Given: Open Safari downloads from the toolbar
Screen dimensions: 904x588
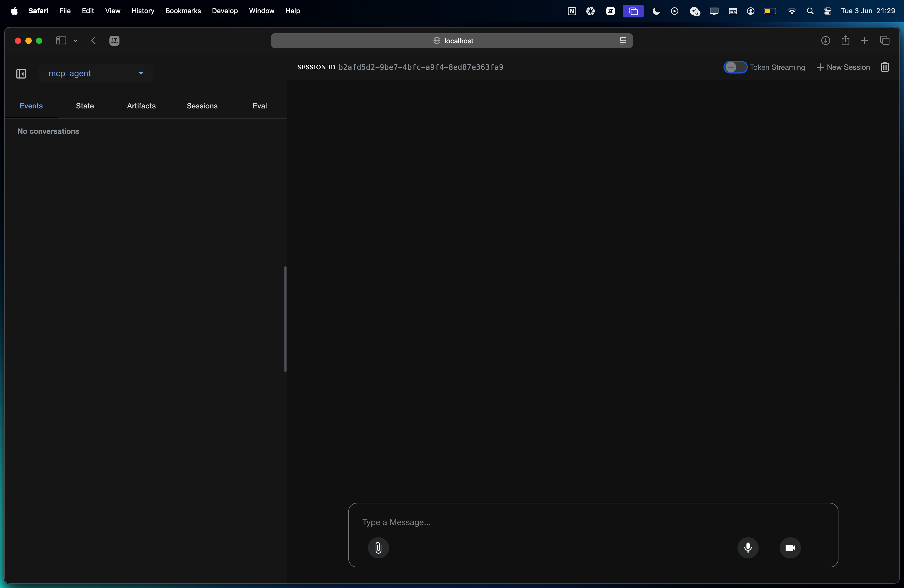Looking at the screenshot, I should coord(826,41).
